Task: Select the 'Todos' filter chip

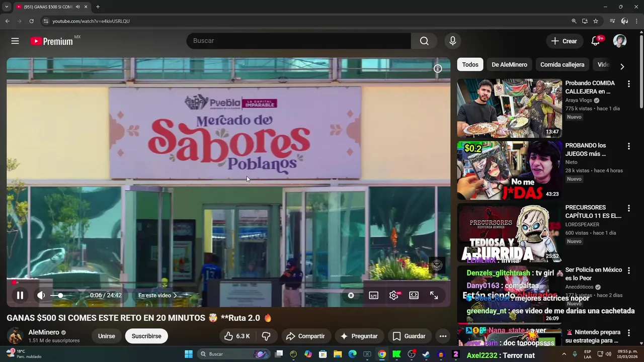Action: point(470,64)
